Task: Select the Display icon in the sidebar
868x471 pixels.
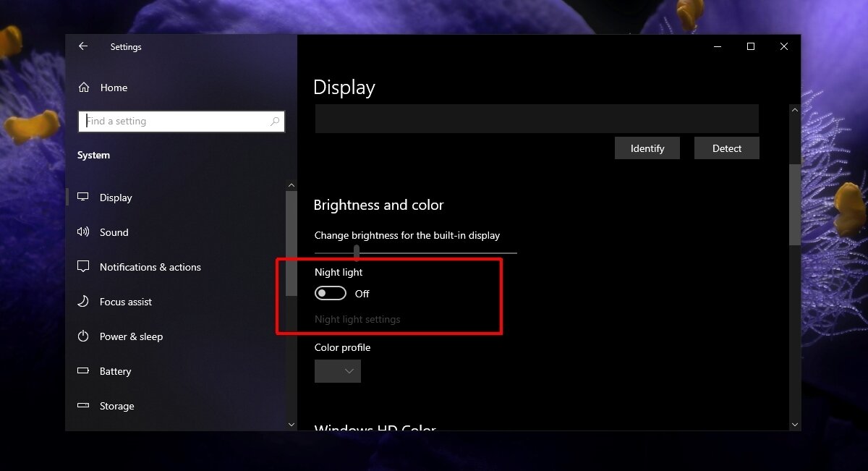Action: click(85, 197)
